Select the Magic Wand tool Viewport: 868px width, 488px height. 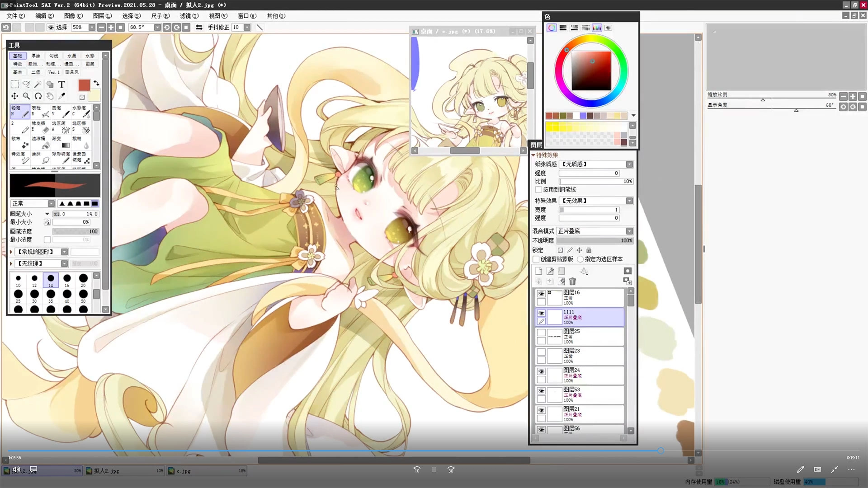click(38, 84)
